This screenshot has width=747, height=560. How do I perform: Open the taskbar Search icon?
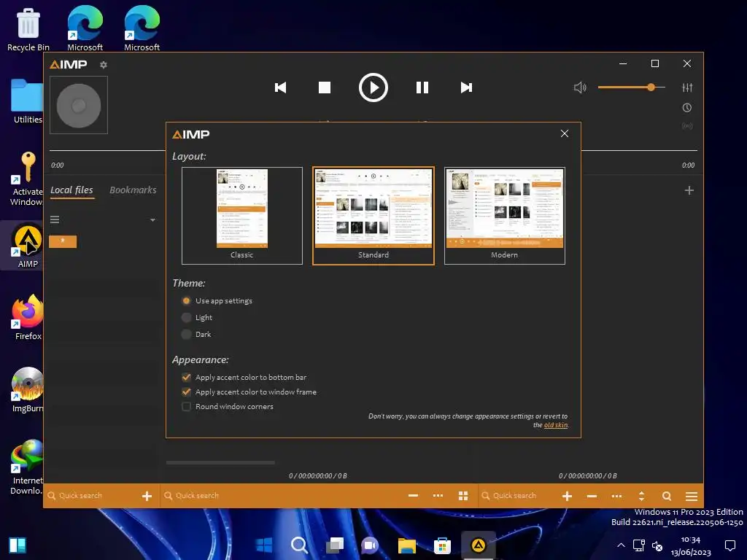click(299, 545)
